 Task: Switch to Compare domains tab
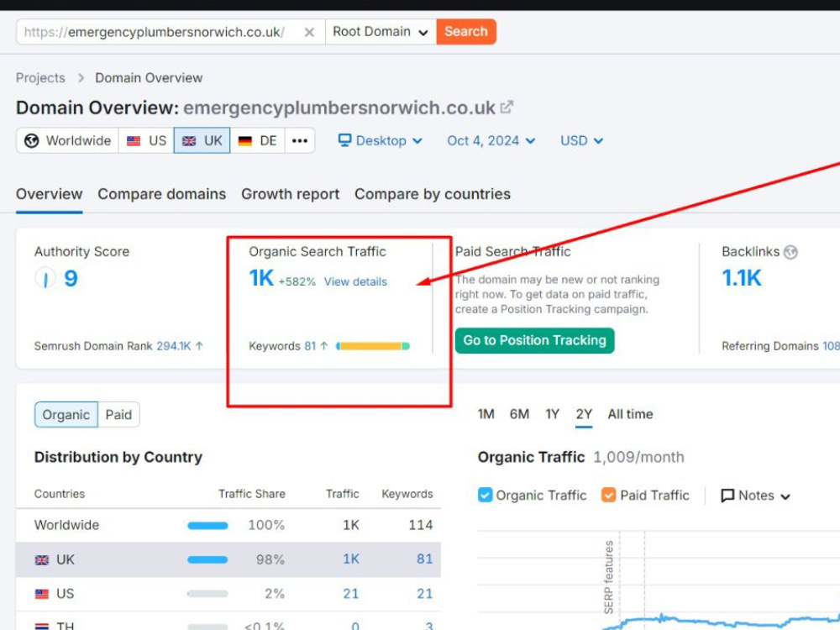coord(162,194)
